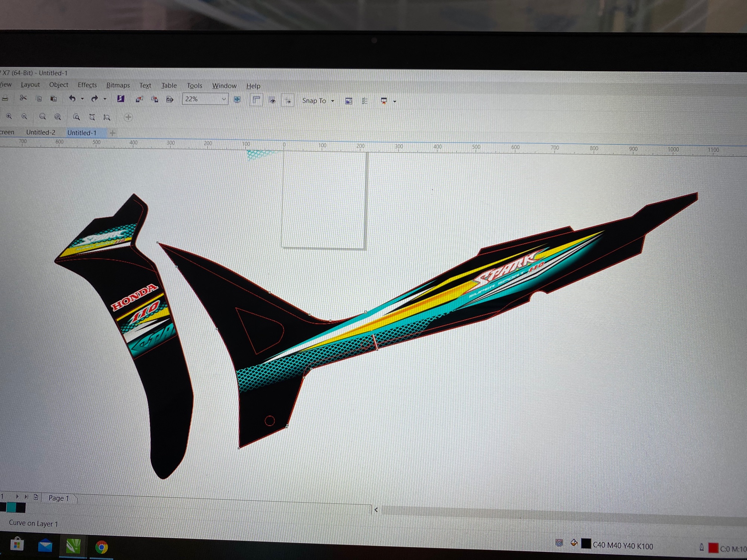Click Zoom to Page Width icon
This screenshot has height=560, width=747.
[x=92, y=117]
